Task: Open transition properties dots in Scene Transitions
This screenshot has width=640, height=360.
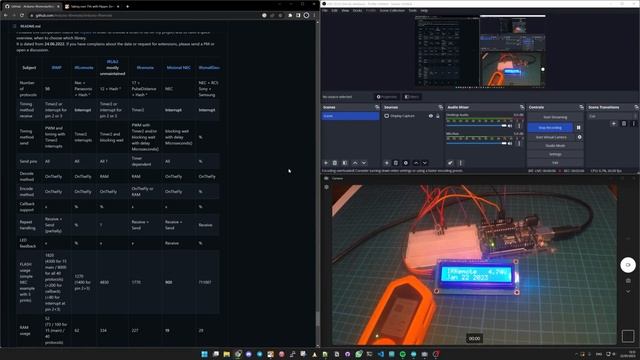Action: (x=633, y=123)
